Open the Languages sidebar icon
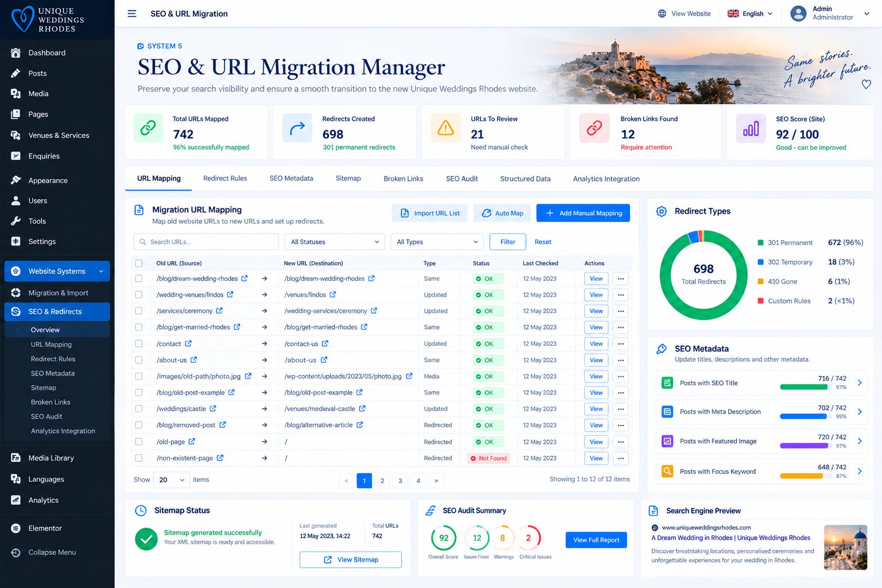Screen dimensions: 882x588 tap(16, 479)
